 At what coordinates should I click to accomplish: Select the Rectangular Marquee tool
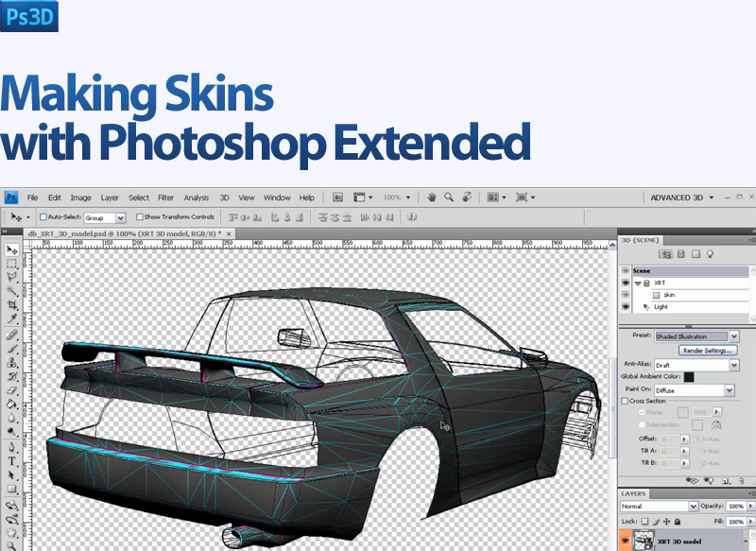12,264
